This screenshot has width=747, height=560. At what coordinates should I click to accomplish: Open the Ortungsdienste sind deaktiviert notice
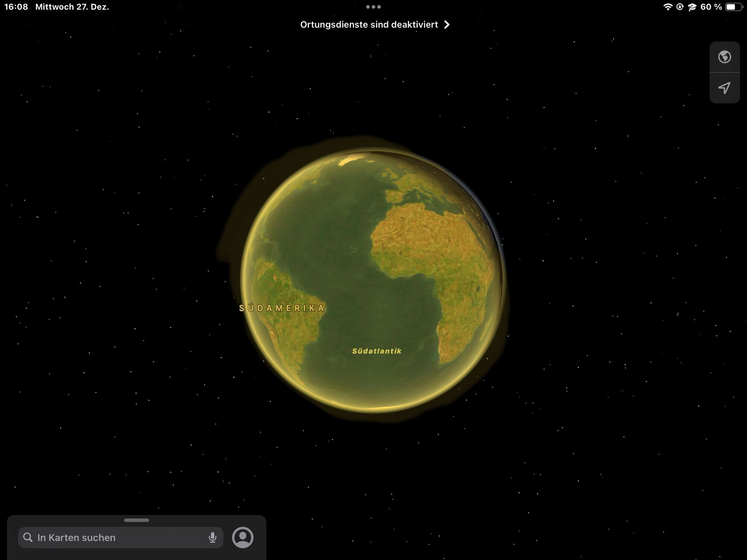369,24
